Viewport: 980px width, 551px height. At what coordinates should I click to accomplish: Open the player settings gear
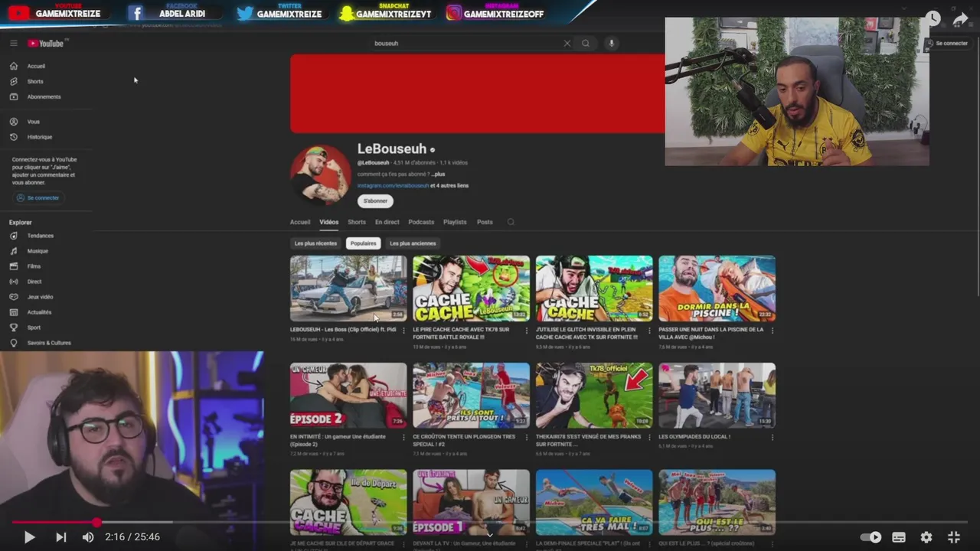coord(926,537)
